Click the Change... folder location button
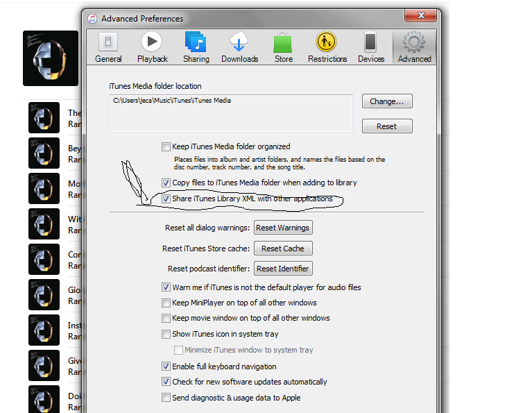This screenshot has width=532, height=413. 387,101
